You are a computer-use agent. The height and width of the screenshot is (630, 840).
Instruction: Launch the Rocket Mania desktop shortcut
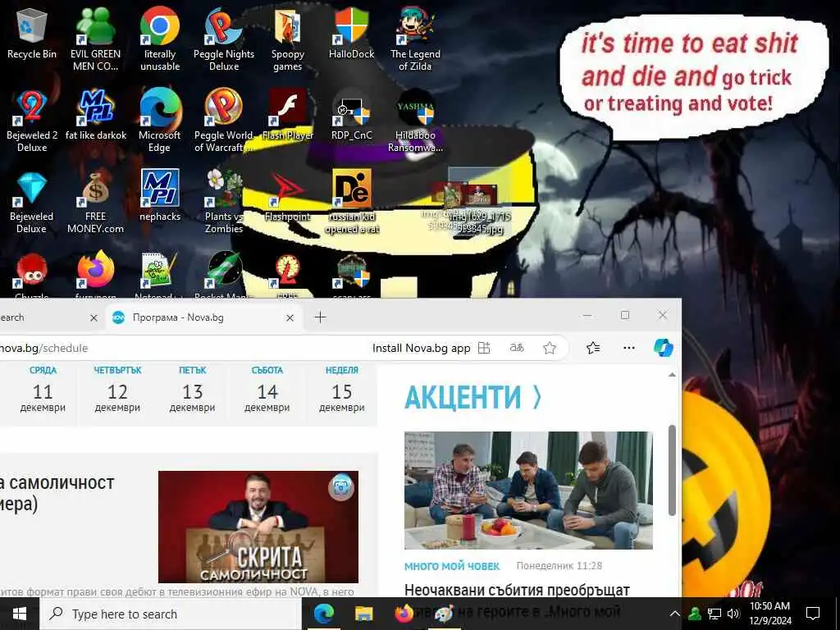pyautogui.click(x=224, y=276)
